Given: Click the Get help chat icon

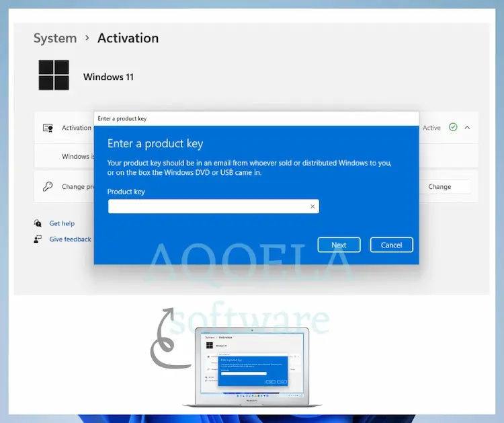Looking at the screenshot, I should point(38,223).
